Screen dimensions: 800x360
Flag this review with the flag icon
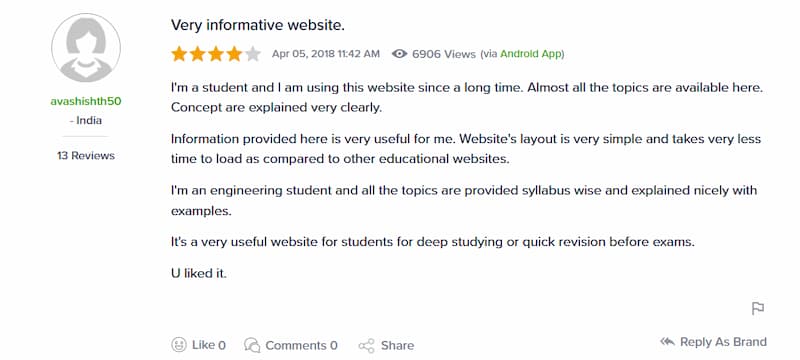coord(758,308)
